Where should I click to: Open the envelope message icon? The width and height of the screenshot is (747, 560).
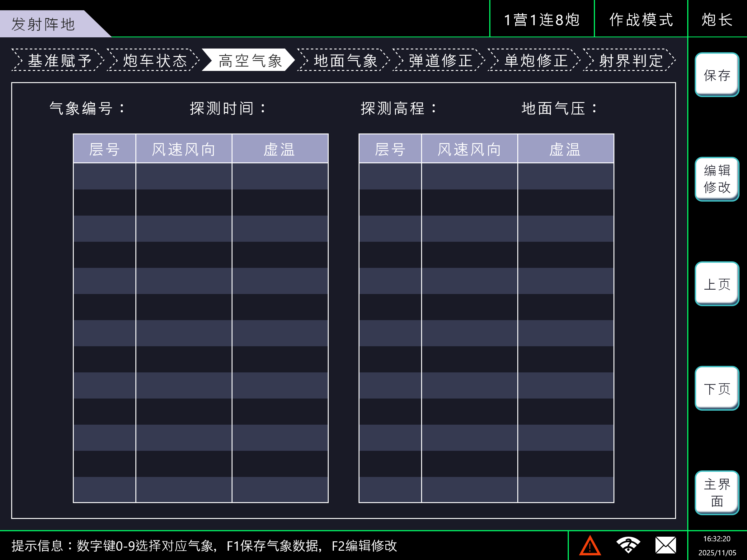pyautogui.click(x=665, y=545)
